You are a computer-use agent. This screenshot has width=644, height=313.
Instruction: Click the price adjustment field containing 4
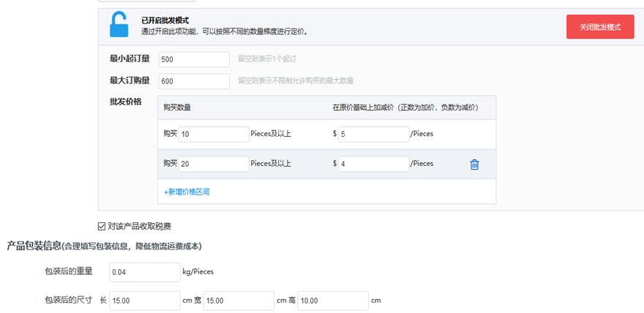tap(373, 164)
